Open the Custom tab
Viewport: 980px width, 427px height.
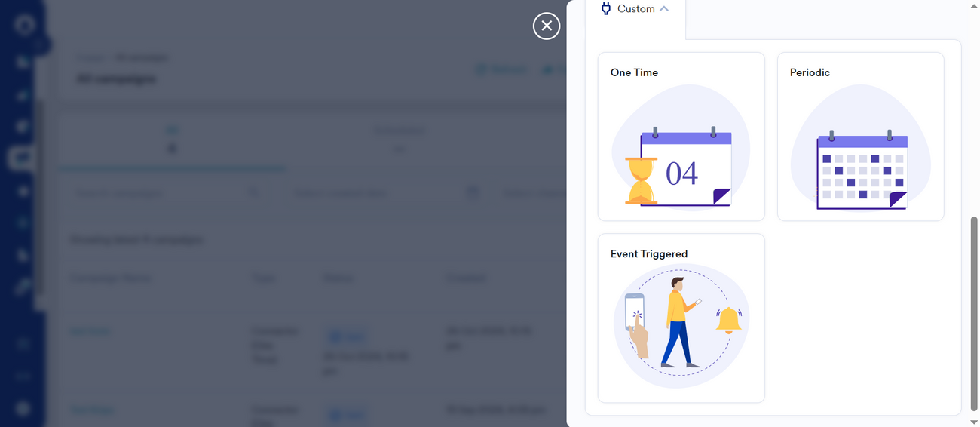point(635,9)
